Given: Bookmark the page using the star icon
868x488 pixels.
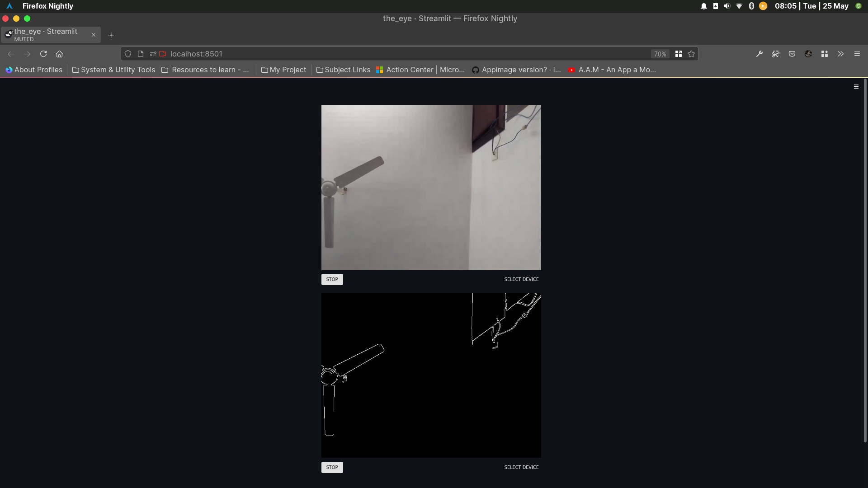Looking at the screenshot, I should tap(691, 54).
